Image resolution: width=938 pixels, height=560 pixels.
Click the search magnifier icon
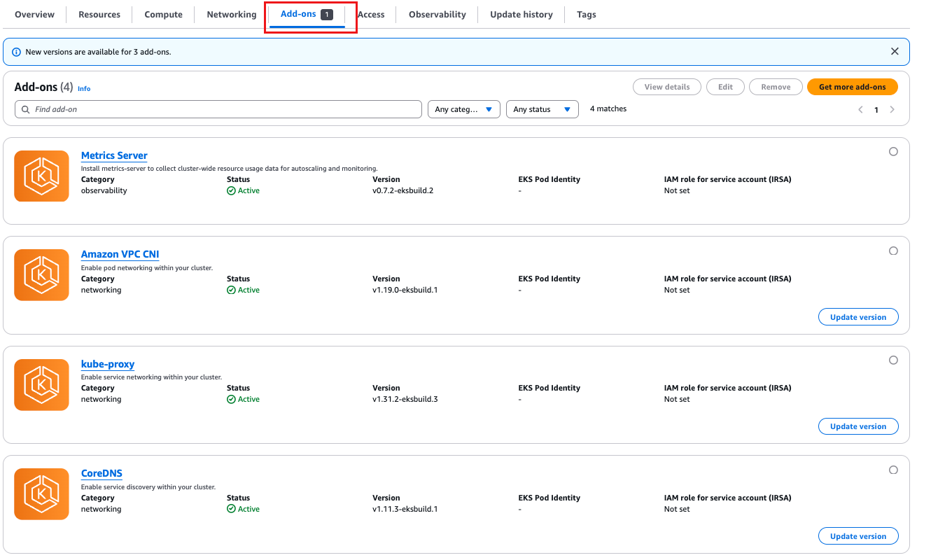pyautogui.click(x=26, y=109)
